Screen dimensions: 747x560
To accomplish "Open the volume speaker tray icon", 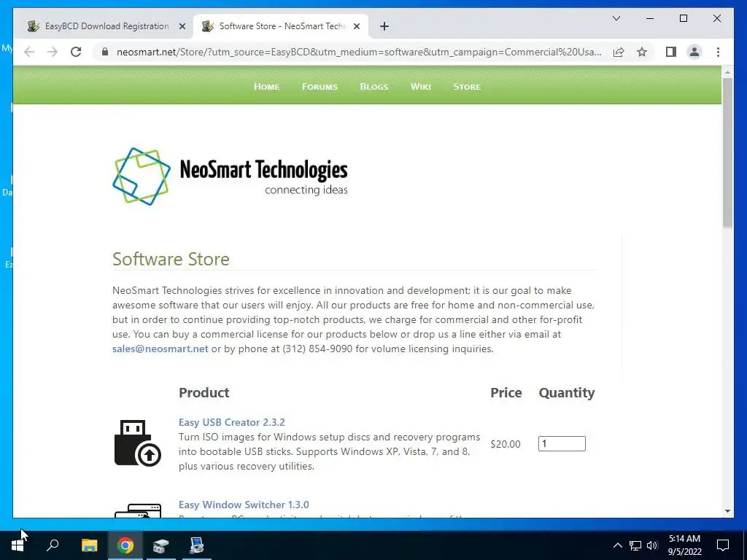I will 652,545.
